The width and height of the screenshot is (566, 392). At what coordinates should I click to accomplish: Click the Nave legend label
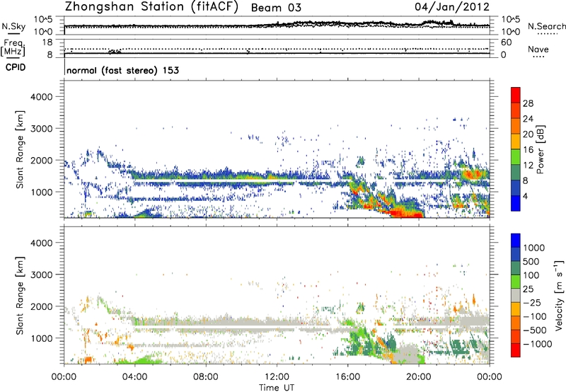[x=538, y=50]
